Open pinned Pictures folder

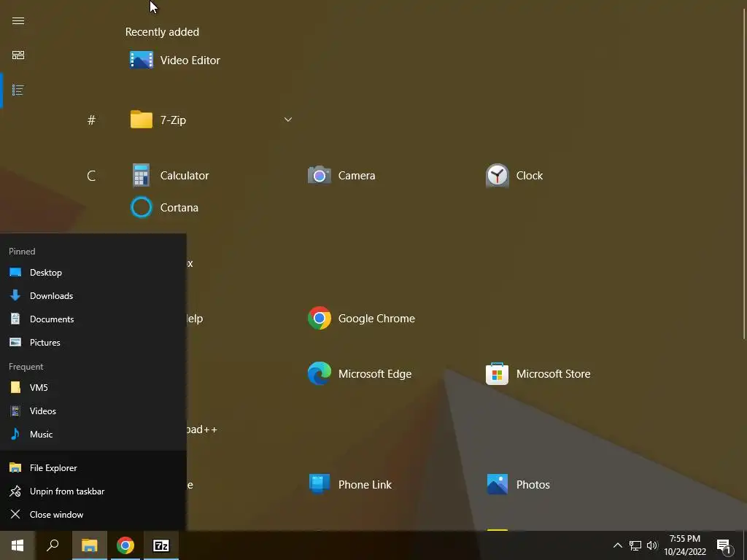(x=93, y=343)
